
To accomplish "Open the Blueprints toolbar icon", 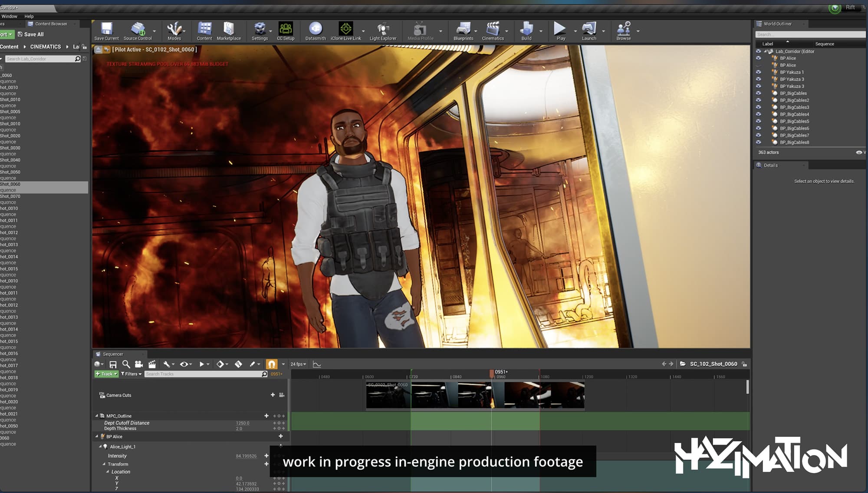I will point(463,31).
